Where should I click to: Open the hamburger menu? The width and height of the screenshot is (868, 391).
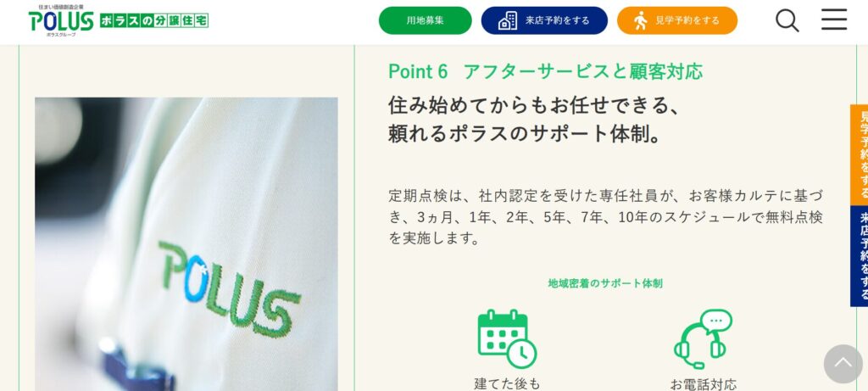(834, 20)
